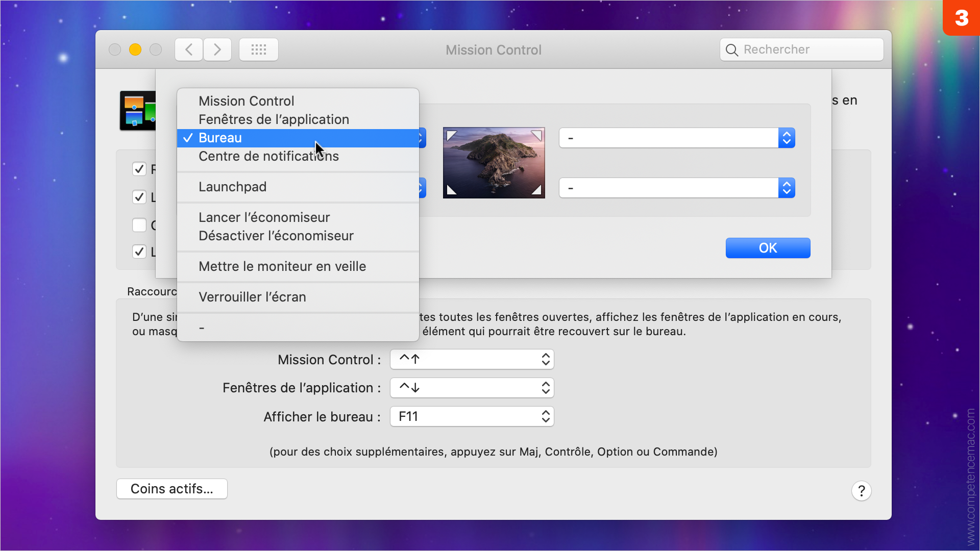Click the desktop corners preview thumbnail
Screen dimensions: 980x551
tap(494, 163)
